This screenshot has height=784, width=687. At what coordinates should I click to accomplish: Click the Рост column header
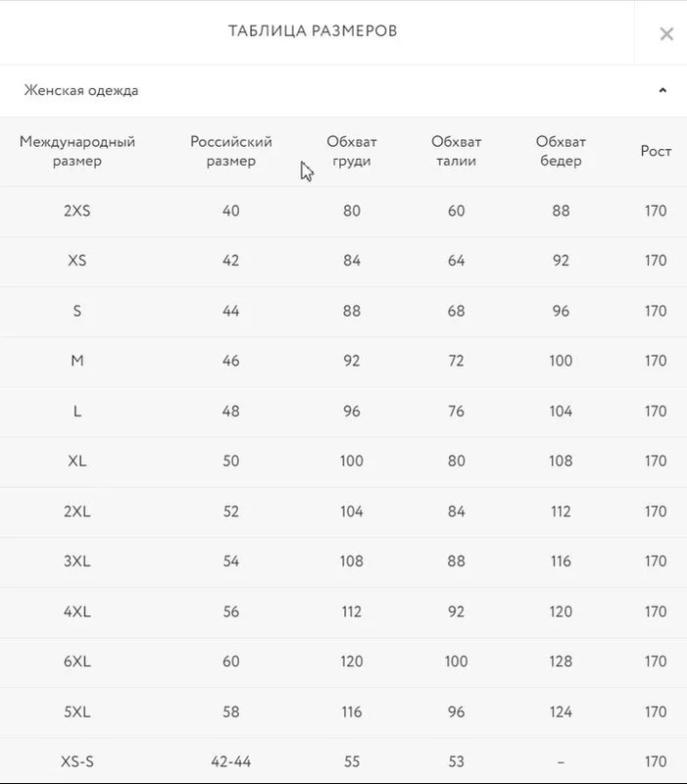tap(656, 151)
